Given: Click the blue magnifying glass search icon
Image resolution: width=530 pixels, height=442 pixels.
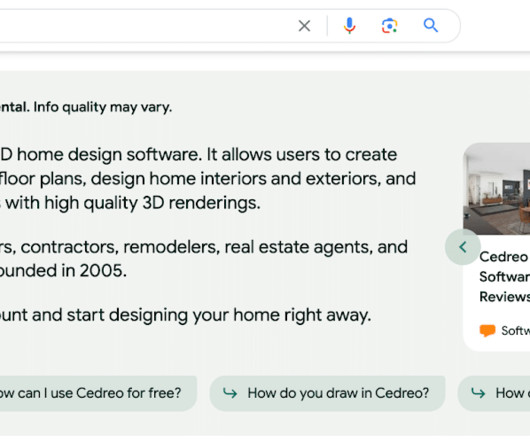Looking at the screenshot, I should (x=431, y=26).
